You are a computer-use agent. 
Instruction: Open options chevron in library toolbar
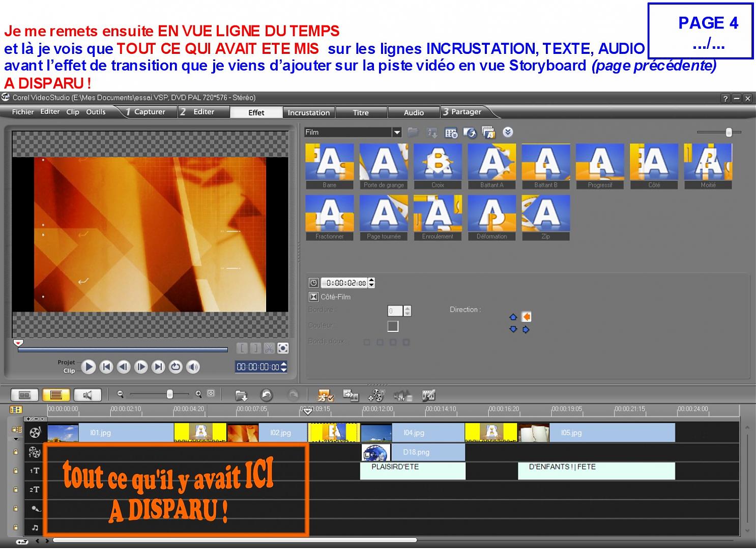tap(508, 132)
